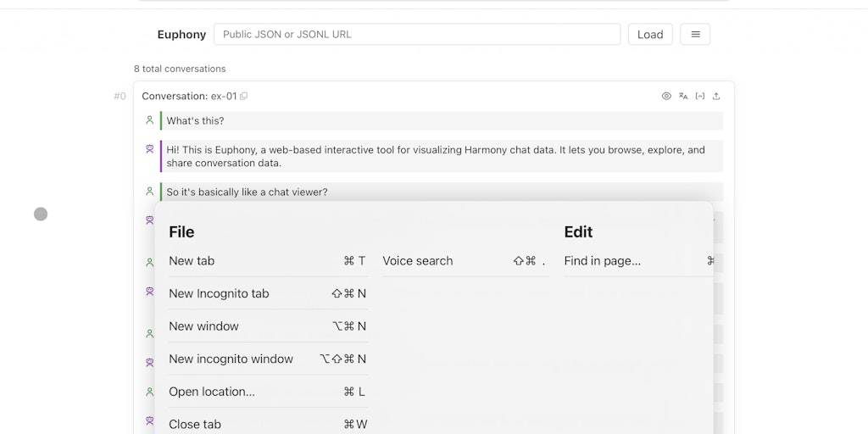
Task: Click the share/upload icon for conversation ex-01
Action: (x=716, y=97)
